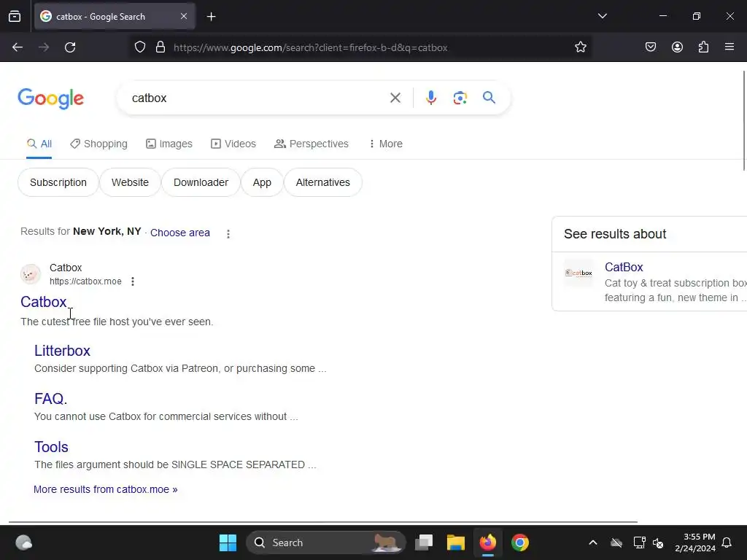
Task: Open the Extensions puzzle icon
Action: pos(703,47)
